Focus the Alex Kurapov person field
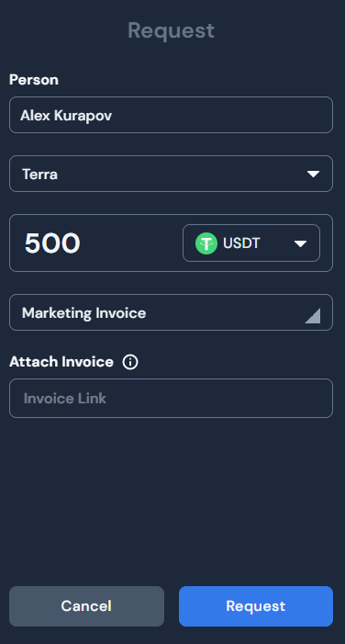345x644 pixels. tap(171, 115)
